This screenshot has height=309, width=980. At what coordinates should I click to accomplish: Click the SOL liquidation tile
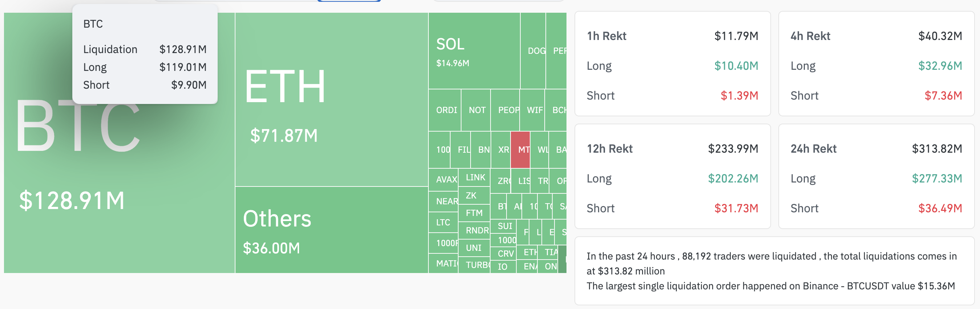point(473,51)
